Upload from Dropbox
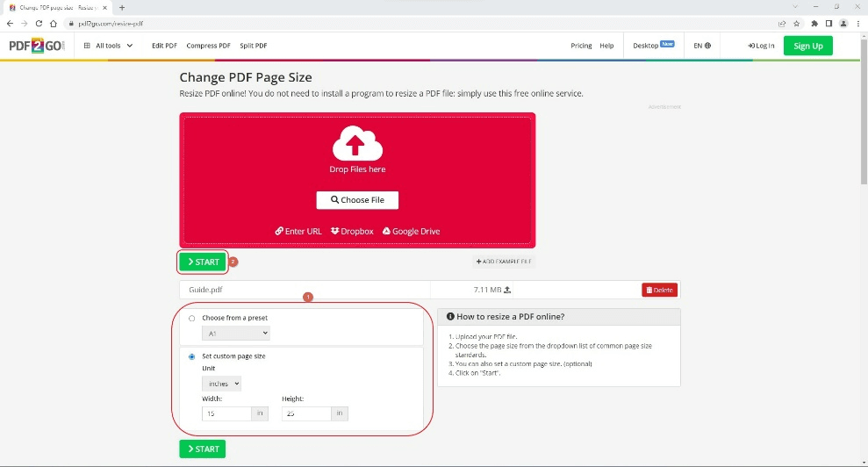Image resolution: width=868 pixels, height=467 pixels. coord(352,231)
